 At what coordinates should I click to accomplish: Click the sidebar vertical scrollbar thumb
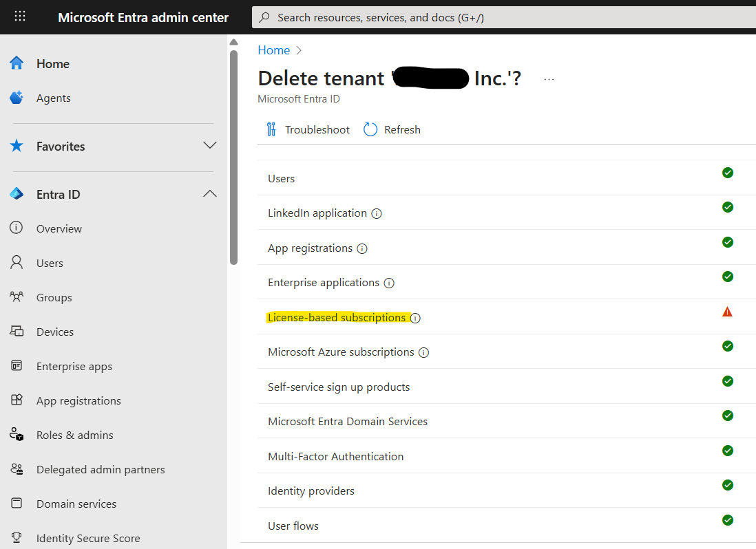(x=234, y=158)
